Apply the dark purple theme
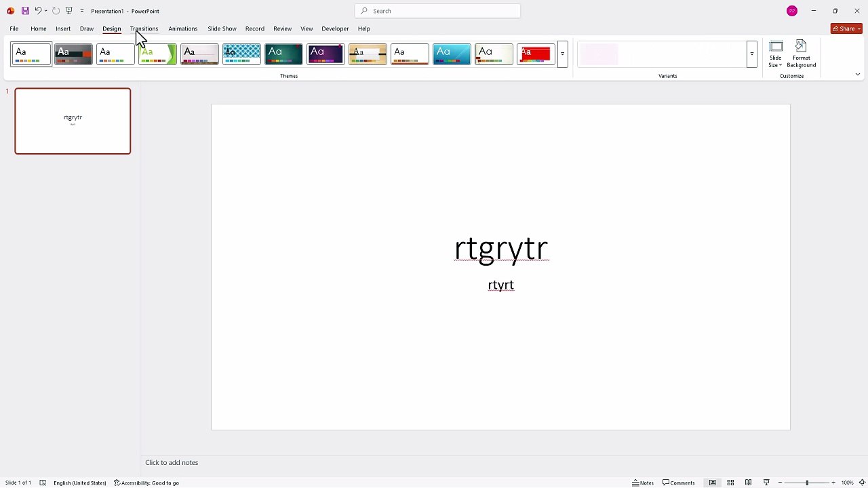The image size is (868, 488). pyautogui.click(x=325, y=54)
